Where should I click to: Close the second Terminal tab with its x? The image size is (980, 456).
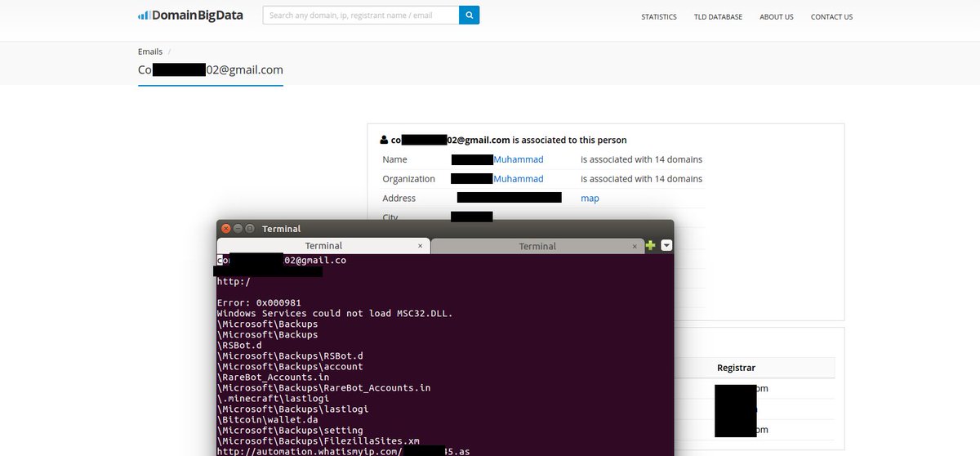[x=635, y=246]
